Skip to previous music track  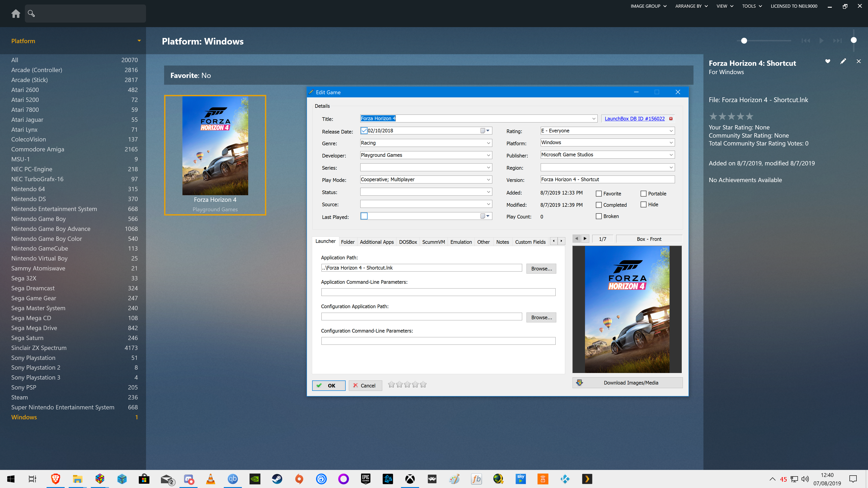coord(806,41)
